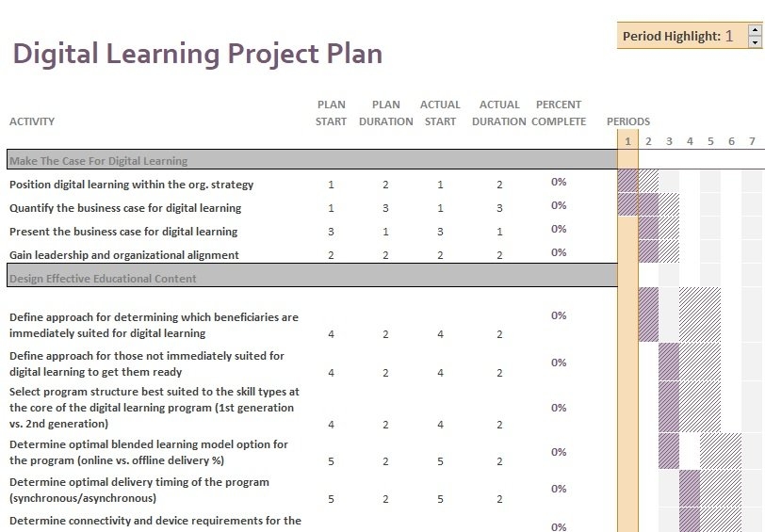Click the Period Highlight spinner down arrow
Image resolution: width=765 pixels, height=532 pixels.
pyautogui.click(x=755, y=42)
